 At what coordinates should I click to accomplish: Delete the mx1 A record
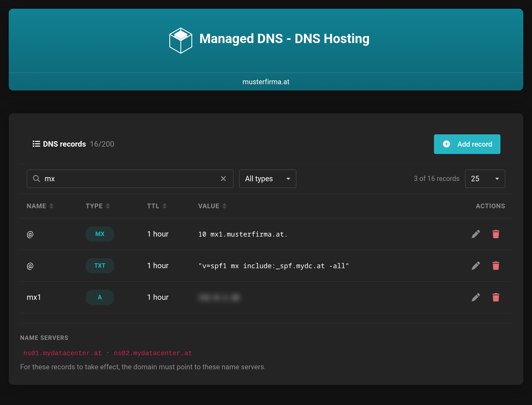[496, 297]
